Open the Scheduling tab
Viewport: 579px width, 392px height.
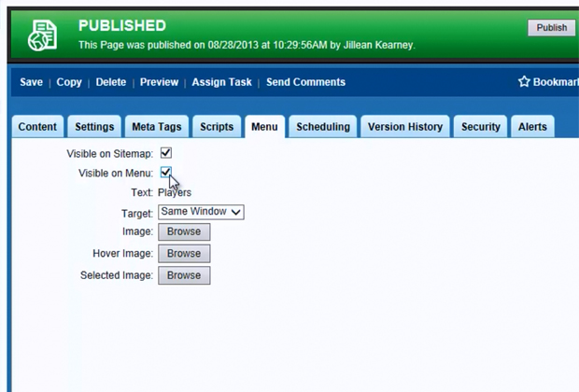point(323,127)
